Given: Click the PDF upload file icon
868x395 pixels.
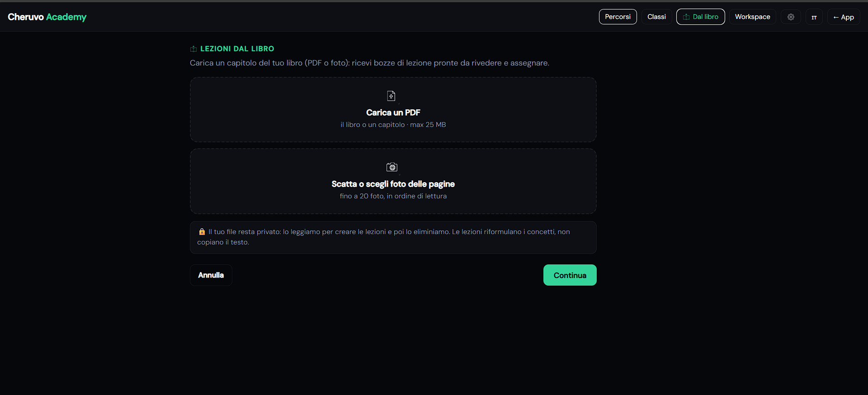Looking at the screenshot, I should (391, 96).
